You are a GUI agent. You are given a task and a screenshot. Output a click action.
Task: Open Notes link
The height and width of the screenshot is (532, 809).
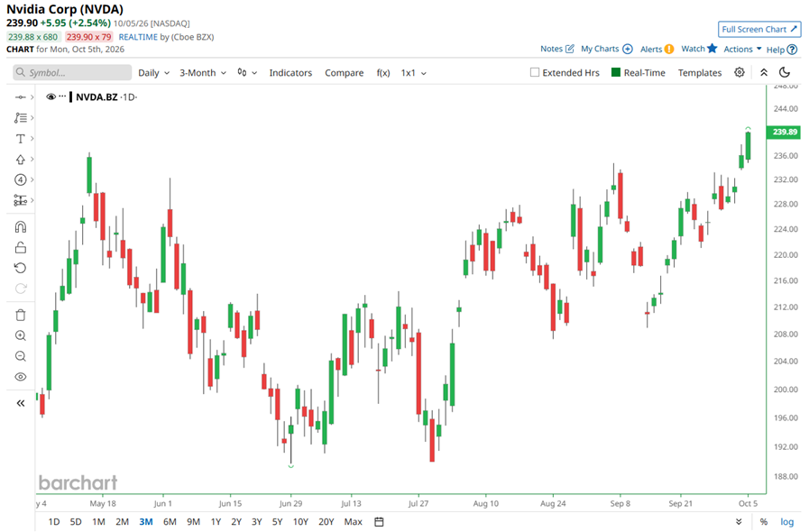pyautogui.click(x=556, y=49)
